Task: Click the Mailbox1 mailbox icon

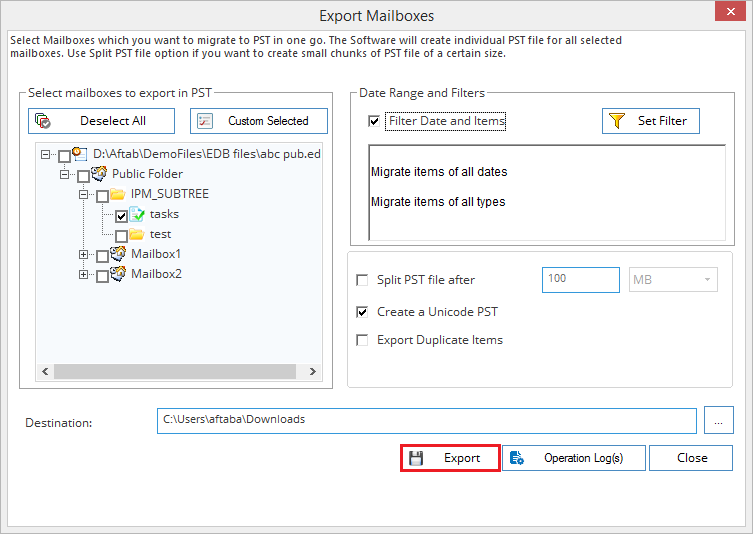Action: (x=118, y=254)
